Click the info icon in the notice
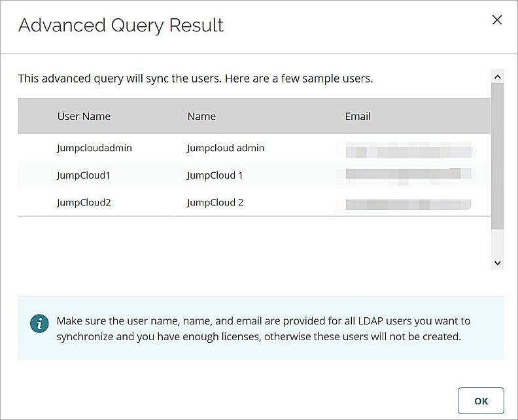This screenshot has width=518, height=420. point(39,323)
